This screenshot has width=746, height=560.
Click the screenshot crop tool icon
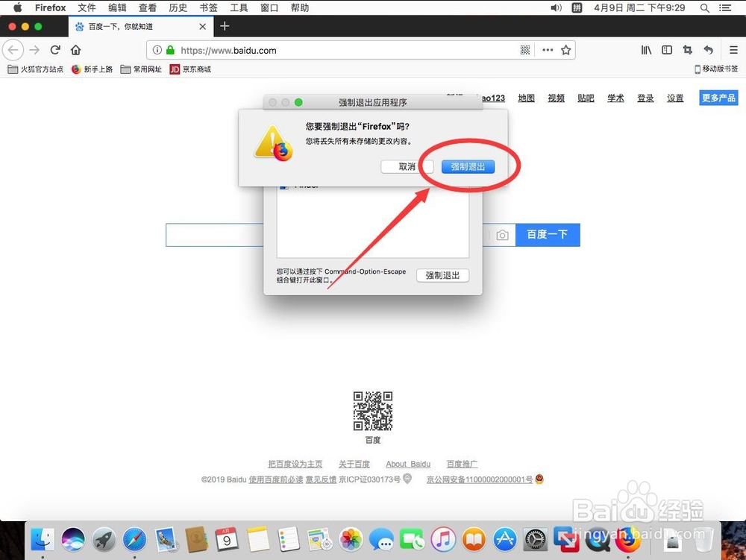(x=688, y=50)
